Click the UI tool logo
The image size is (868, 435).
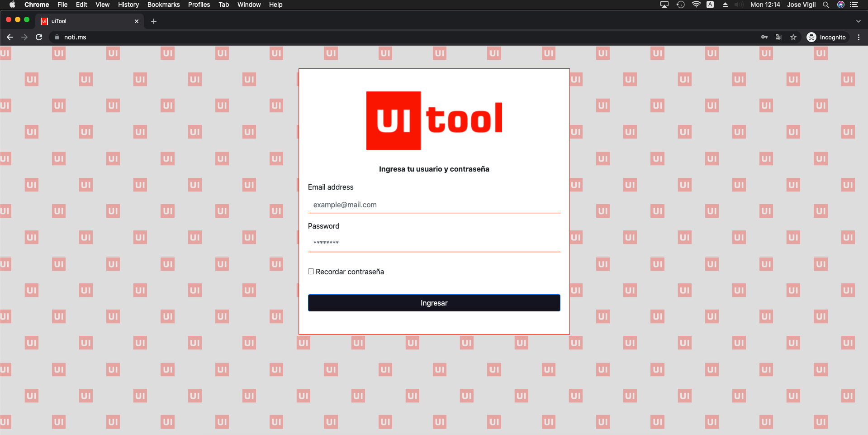(434, 120)
